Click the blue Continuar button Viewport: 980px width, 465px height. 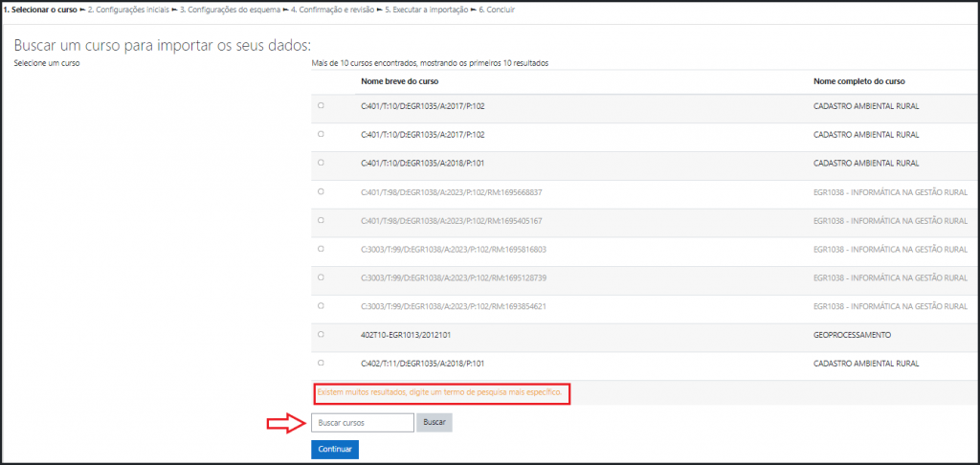pos(335,450)
